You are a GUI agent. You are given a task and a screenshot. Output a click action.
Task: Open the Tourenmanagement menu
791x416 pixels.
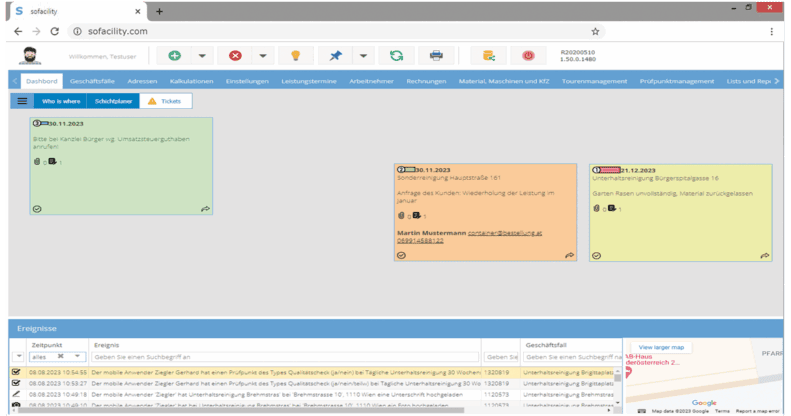[594, 81]
